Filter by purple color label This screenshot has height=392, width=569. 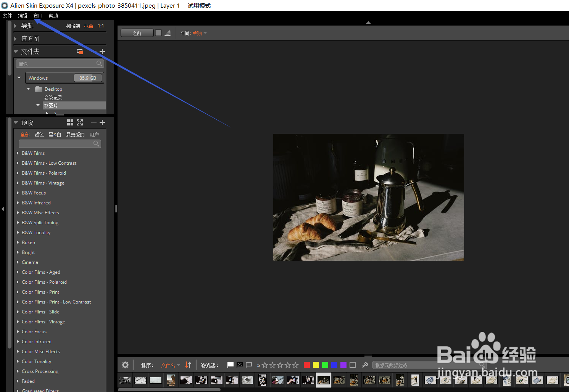pyautogui.click(x=343, y=365)
